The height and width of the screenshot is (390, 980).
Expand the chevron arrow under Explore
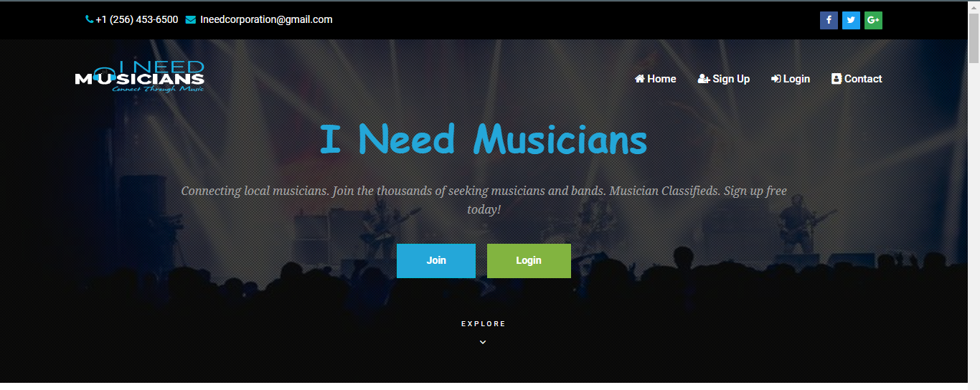tap(483, 342)
